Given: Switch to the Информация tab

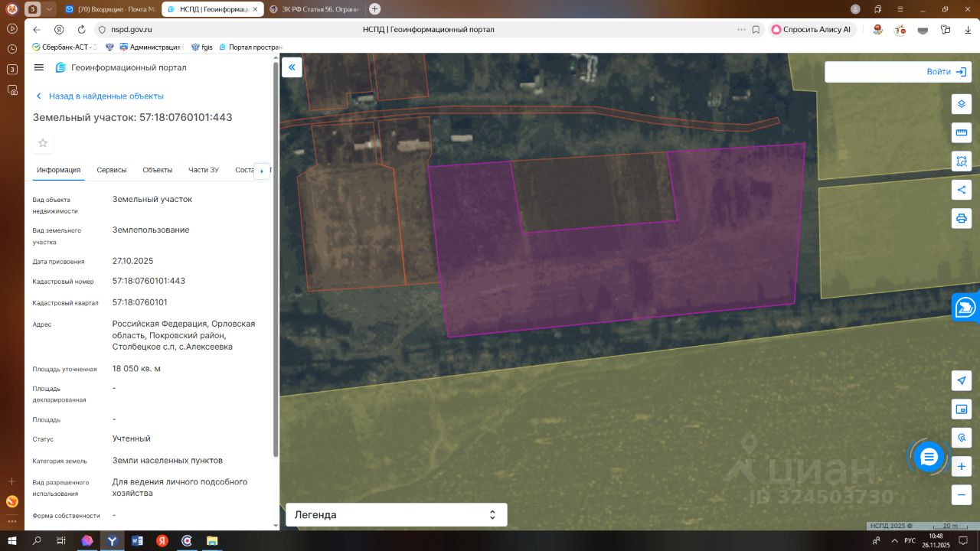Looking at the screenshot, I should (x=59, y=170).
